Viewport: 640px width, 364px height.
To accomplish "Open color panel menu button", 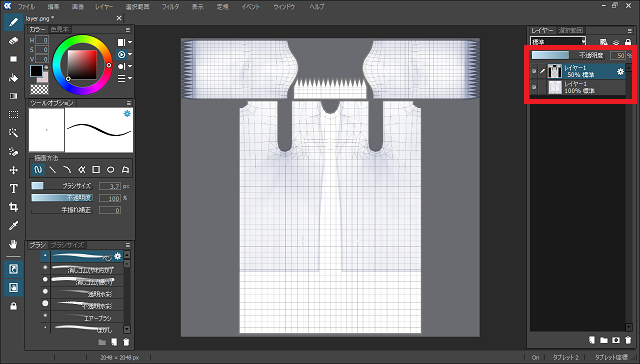I will pyautogui.click(x=128, y=30).
